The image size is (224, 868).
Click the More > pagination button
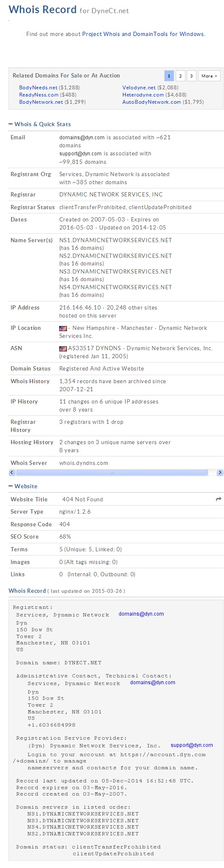click(x=209, y=76)
